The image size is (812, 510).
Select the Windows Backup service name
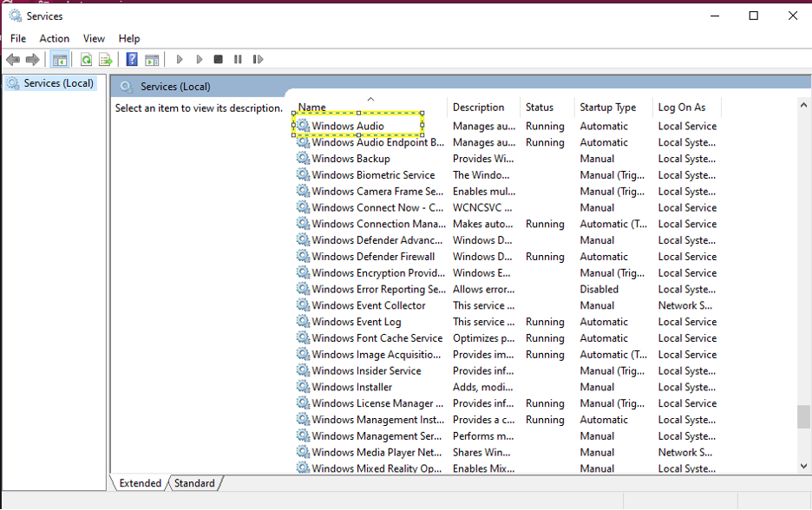click(x=350, y=159)
